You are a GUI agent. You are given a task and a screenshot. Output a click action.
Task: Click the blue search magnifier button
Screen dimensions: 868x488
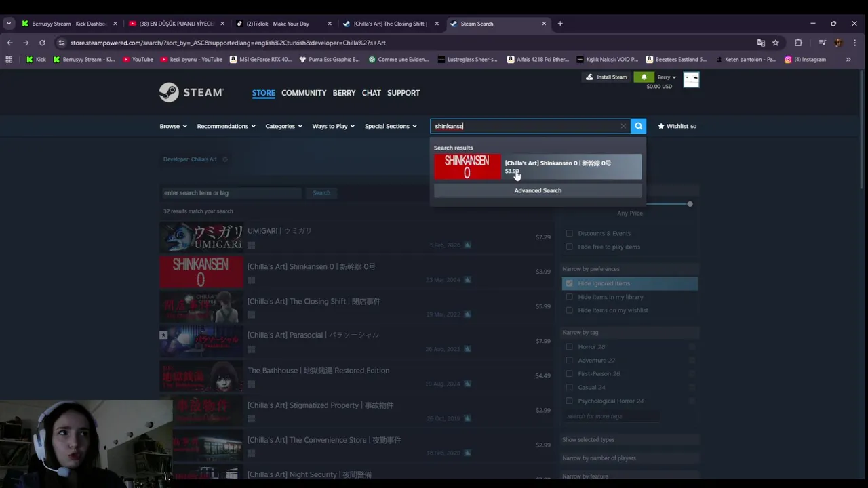638,126
